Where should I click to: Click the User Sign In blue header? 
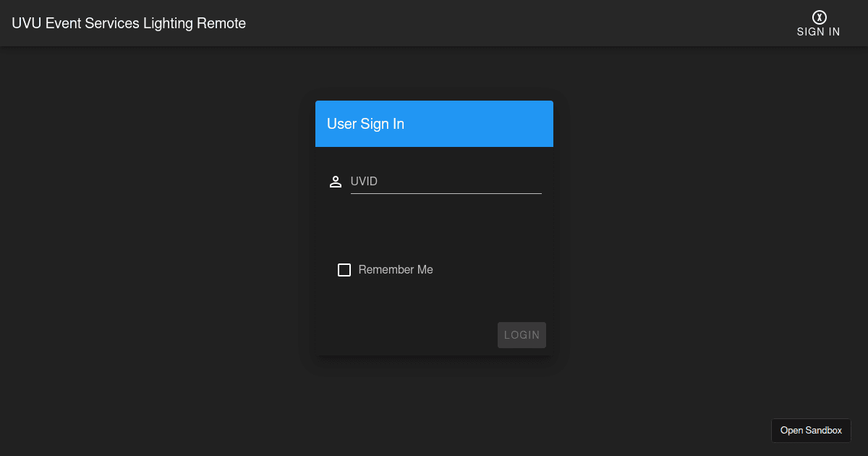pyautogui.click(x=434, y=124)
